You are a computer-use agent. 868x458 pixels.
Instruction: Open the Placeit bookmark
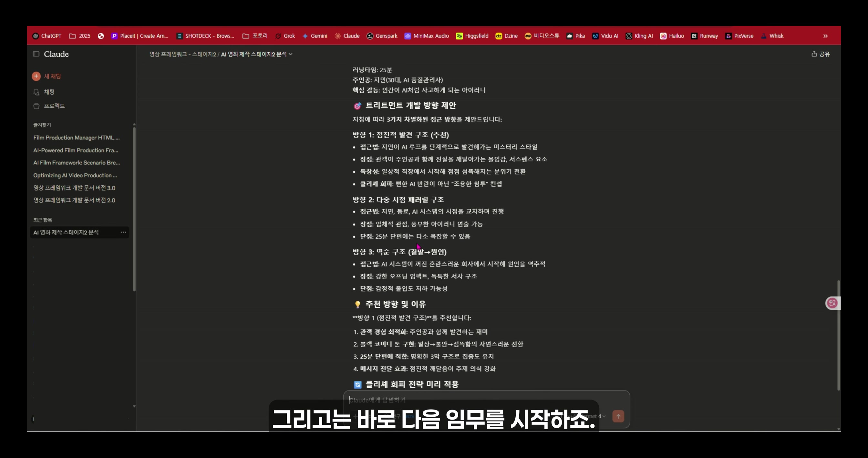(x=139, y=36)
